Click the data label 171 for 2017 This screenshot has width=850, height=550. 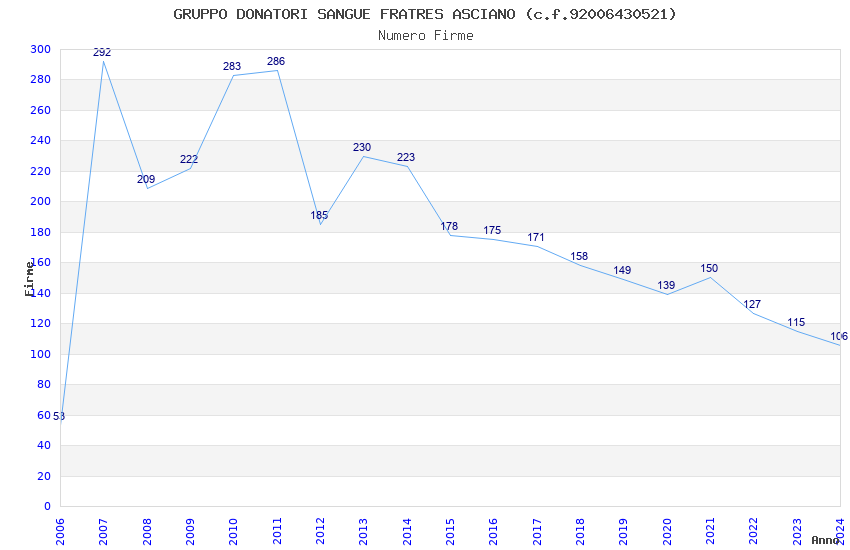[536, 238]
